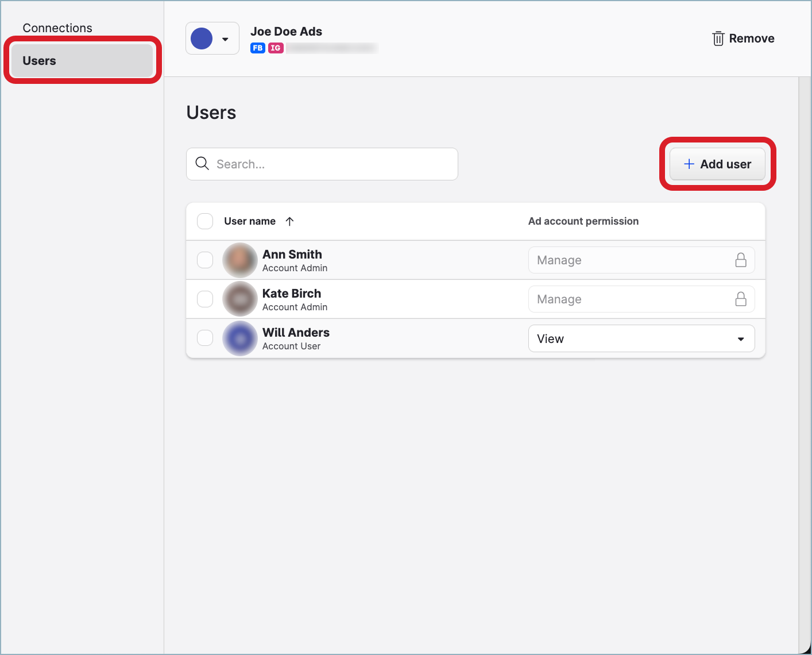Click the Add user button
Screen dimensions: 812x655
click(x=717, y=164)
